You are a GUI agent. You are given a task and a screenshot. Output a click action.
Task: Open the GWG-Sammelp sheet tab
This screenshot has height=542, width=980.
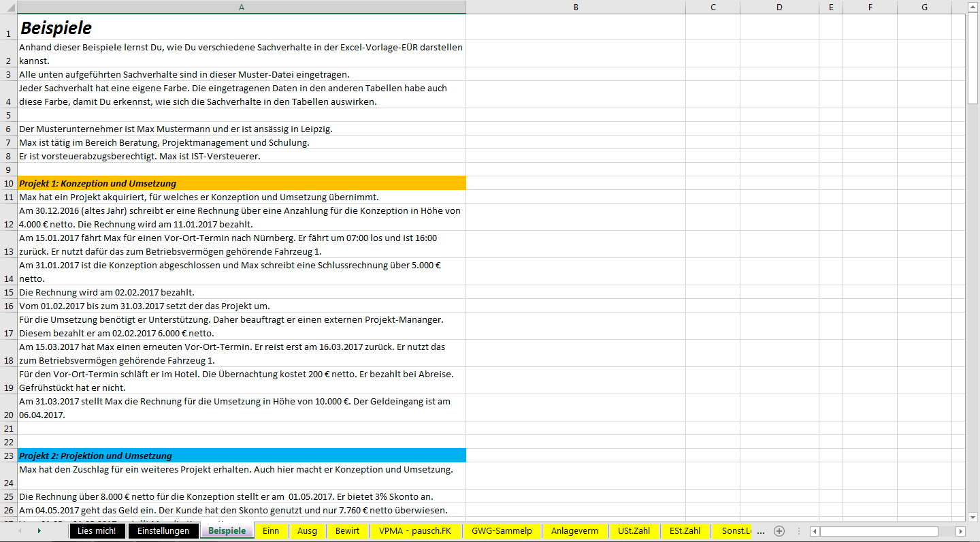502,531
